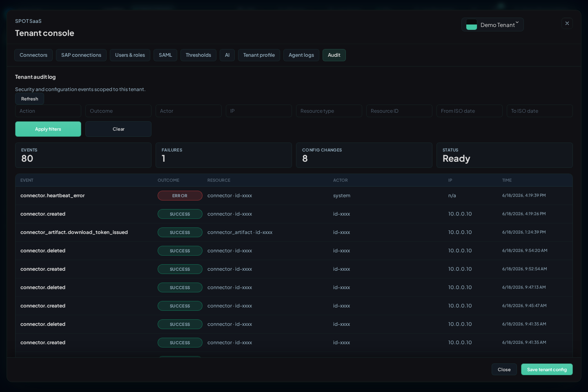588x392 pixels.
Task: Click the Demo Tenant avatar icon
Action: [472, 24]
